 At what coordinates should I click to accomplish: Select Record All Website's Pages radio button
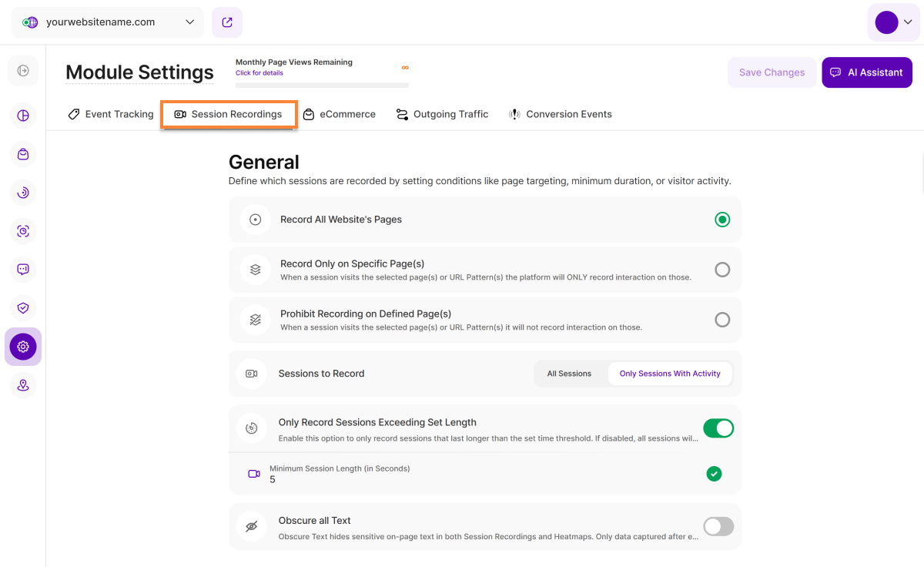coord(721,220)
